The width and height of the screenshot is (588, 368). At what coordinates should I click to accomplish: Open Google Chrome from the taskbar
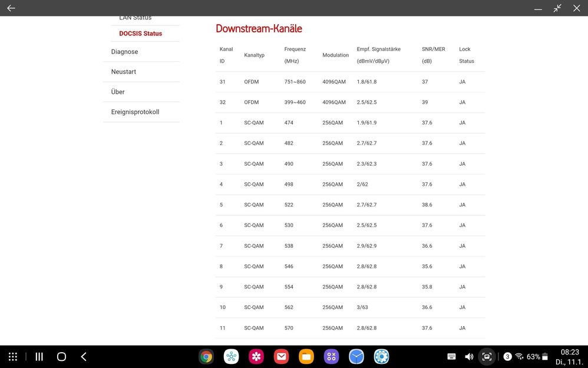pos(206,356)
